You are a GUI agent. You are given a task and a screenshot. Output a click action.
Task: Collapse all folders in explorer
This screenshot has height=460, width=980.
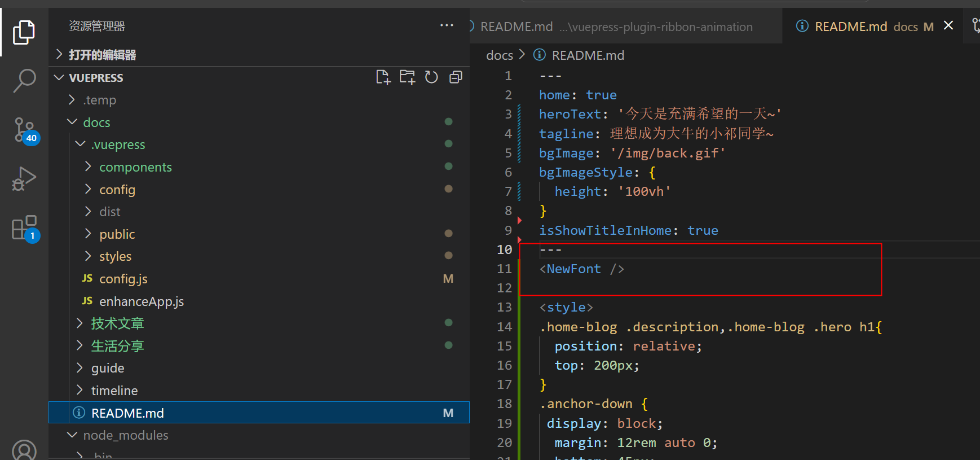(x=456, y=77)
